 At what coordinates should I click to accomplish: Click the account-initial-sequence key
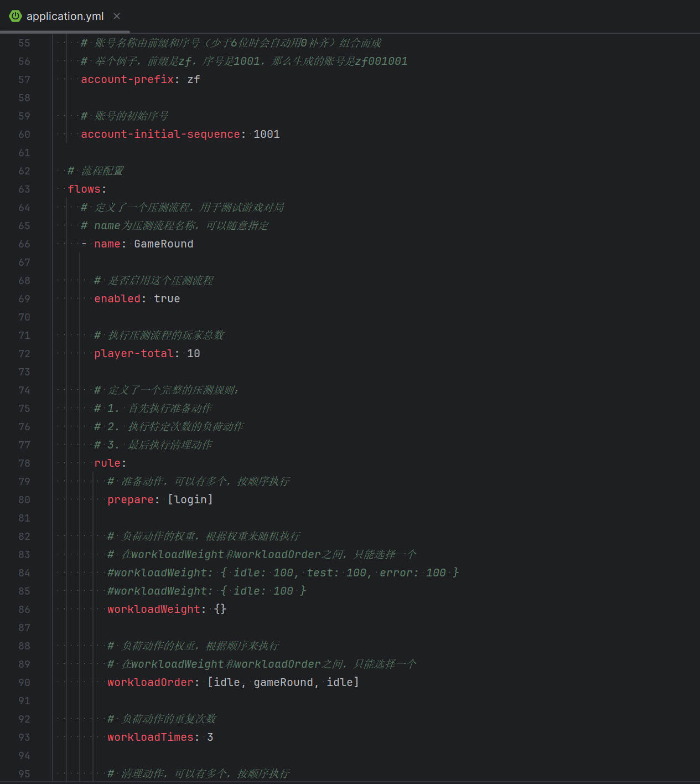pos(160,134)
